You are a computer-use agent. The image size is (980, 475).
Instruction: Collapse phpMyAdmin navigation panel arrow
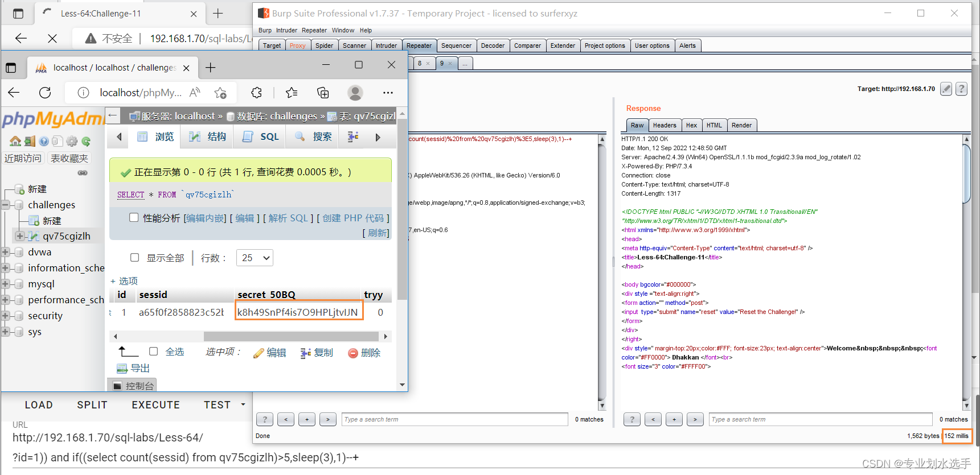[x=113, y=115]
